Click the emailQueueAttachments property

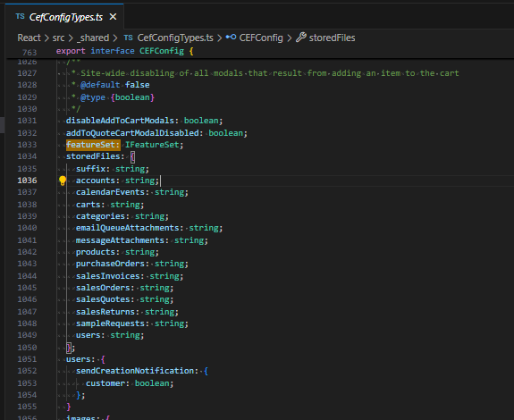127,228
